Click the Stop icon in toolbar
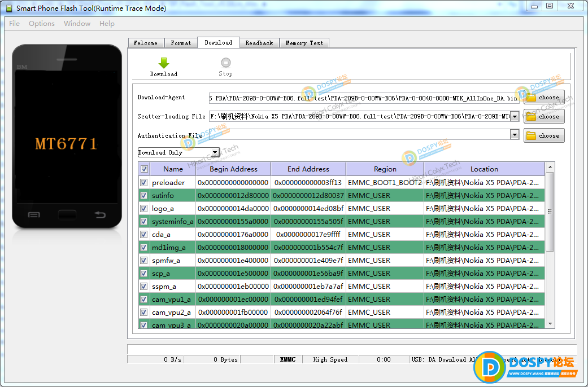 point(226,62)
